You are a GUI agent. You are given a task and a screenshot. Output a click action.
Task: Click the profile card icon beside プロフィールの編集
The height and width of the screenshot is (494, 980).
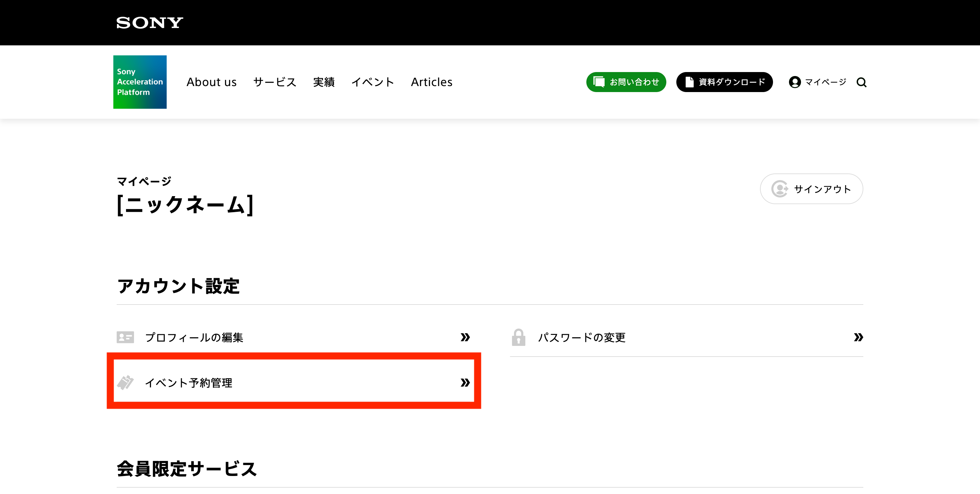pos(125,337)
